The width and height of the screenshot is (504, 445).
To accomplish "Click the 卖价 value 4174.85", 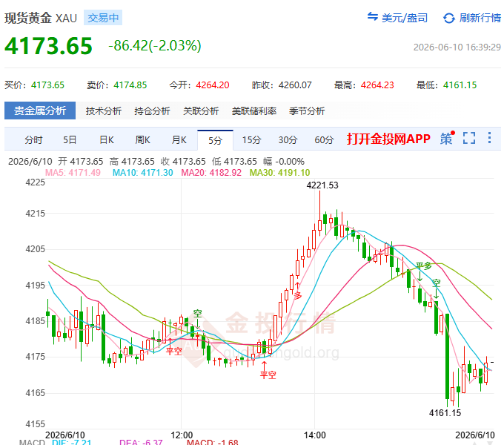I will [130, 85].
